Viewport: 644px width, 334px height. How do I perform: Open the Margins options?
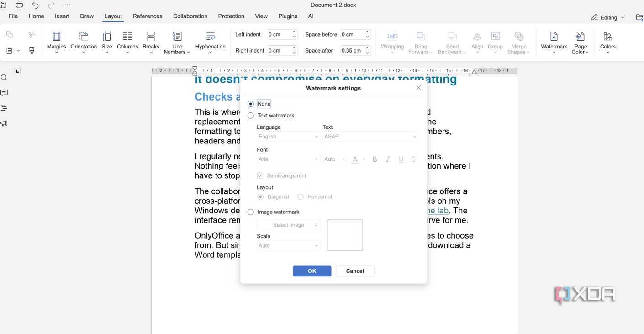click(57, 42)
